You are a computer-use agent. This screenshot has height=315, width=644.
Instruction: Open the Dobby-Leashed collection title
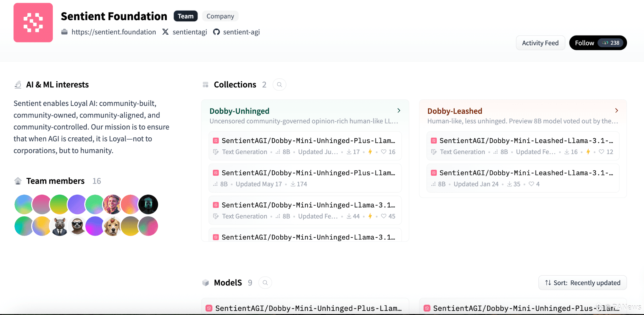point(455,111)
